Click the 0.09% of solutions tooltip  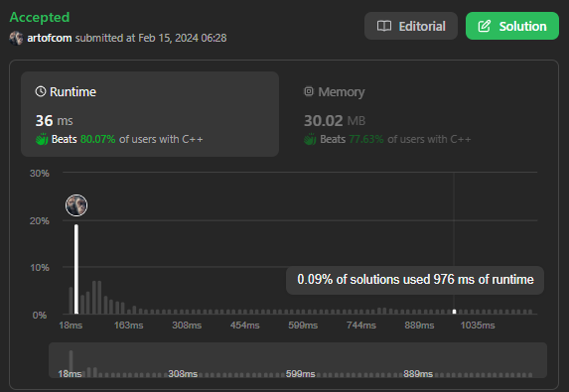click(x=415, y=280)
